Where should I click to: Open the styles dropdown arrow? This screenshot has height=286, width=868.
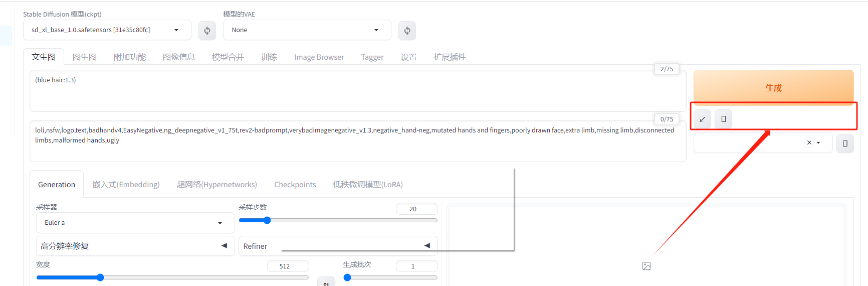coord(818,143)
